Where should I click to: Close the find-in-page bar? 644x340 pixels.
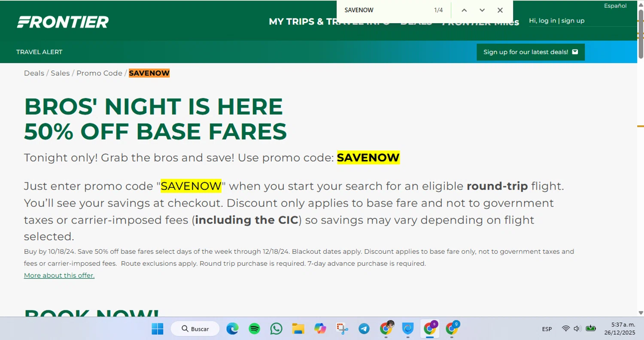click(x=500, y=10)
